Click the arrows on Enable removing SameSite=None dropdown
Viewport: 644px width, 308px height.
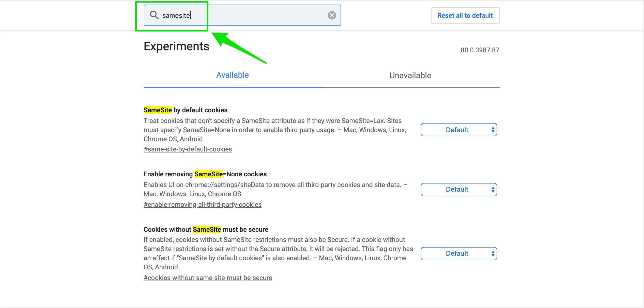(493, 190)
